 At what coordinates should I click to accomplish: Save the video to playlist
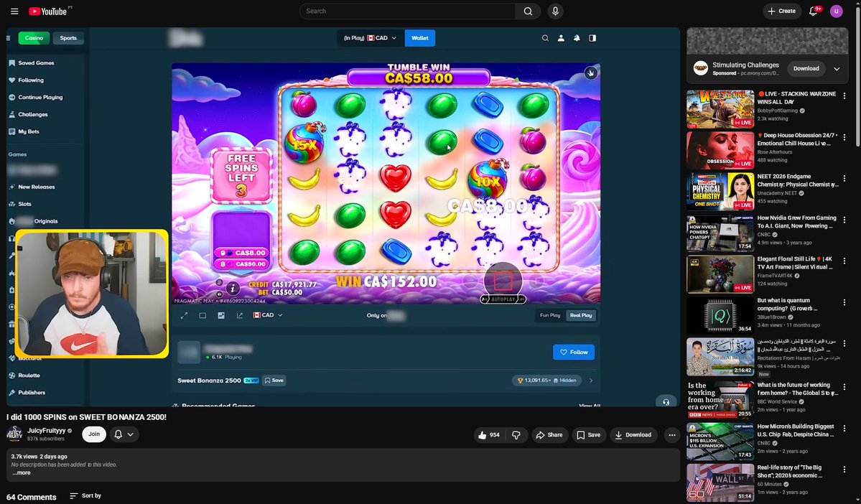[588, 435]
